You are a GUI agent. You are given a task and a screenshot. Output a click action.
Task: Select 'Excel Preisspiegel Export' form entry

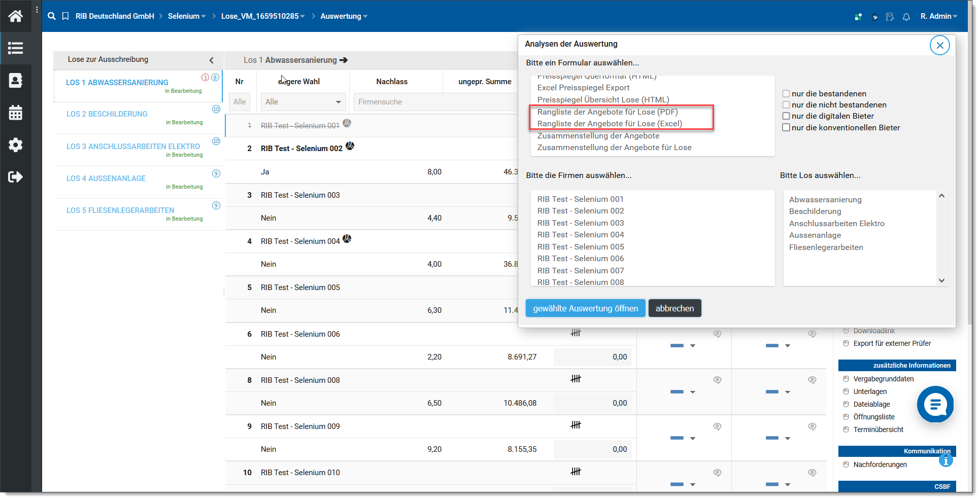[x=583, y=87]
